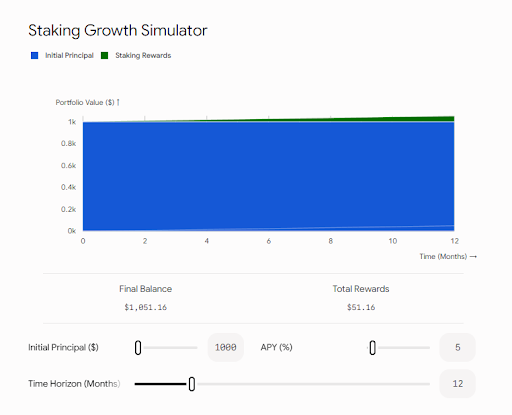Click the Staking Growth Simulator title
Viewport: 512px width, 415px height.
pyautogui.click(x=118, y=31)
